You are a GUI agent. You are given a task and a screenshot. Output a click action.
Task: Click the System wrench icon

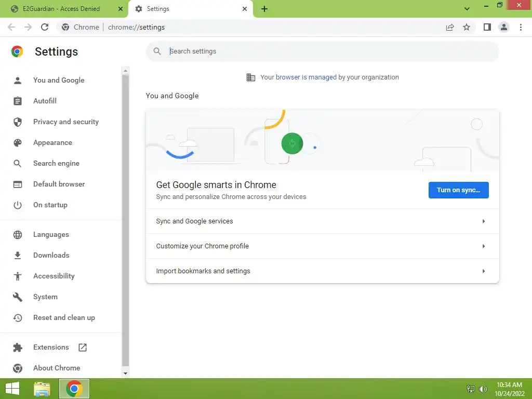(x=18, y=297)
